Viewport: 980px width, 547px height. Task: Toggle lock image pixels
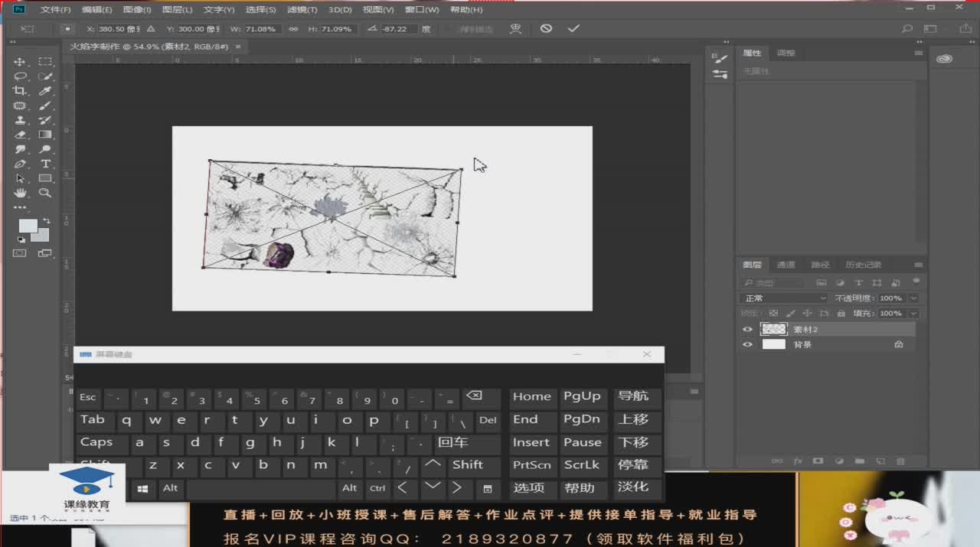(789, 314)
